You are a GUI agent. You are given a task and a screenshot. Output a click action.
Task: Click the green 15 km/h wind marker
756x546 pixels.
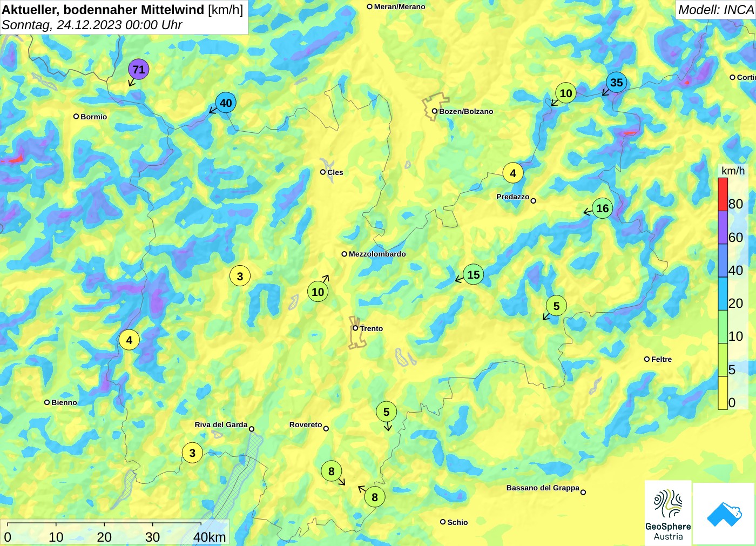point(474,275)
